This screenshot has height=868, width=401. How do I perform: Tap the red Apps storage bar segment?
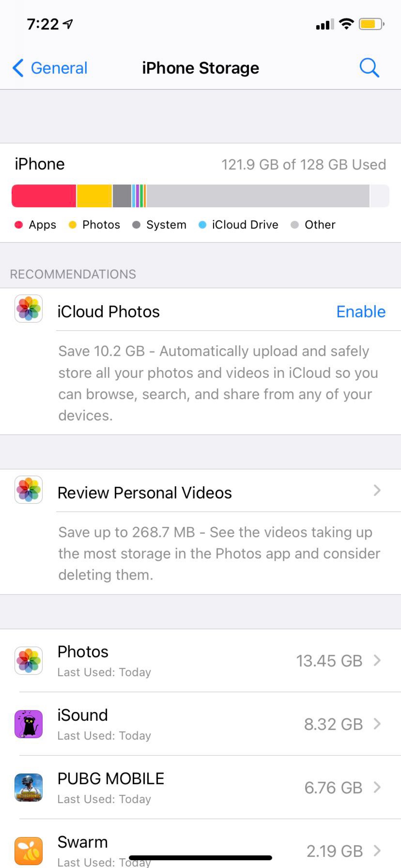point(44,196)
